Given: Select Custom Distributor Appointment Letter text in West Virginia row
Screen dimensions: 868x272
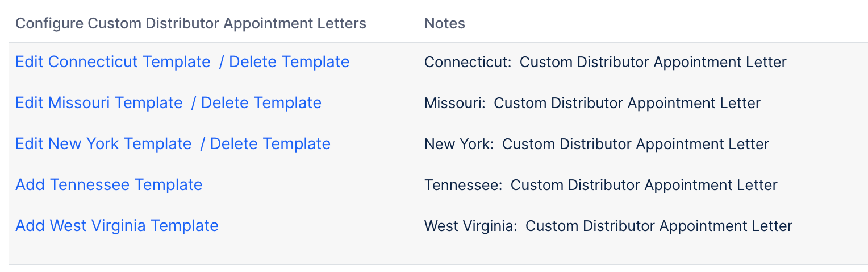Looking at the screenshot, I should point(658,226).
